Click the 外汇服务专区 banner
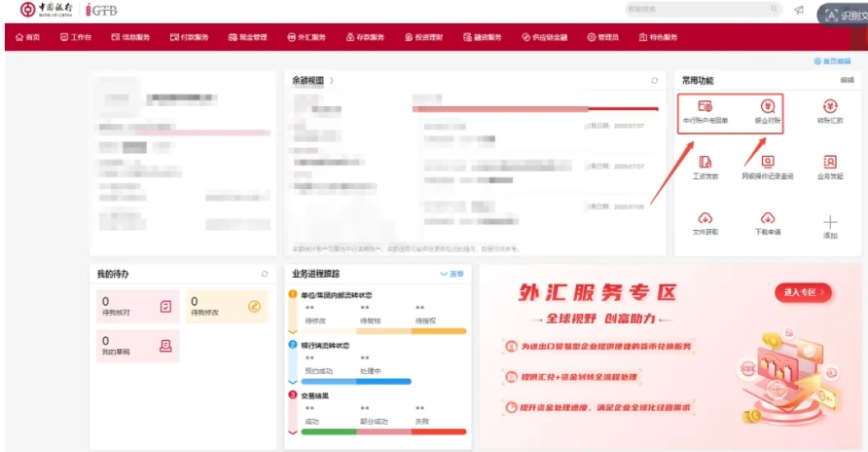This screenshot has width=868, height=452. [670, 357]
